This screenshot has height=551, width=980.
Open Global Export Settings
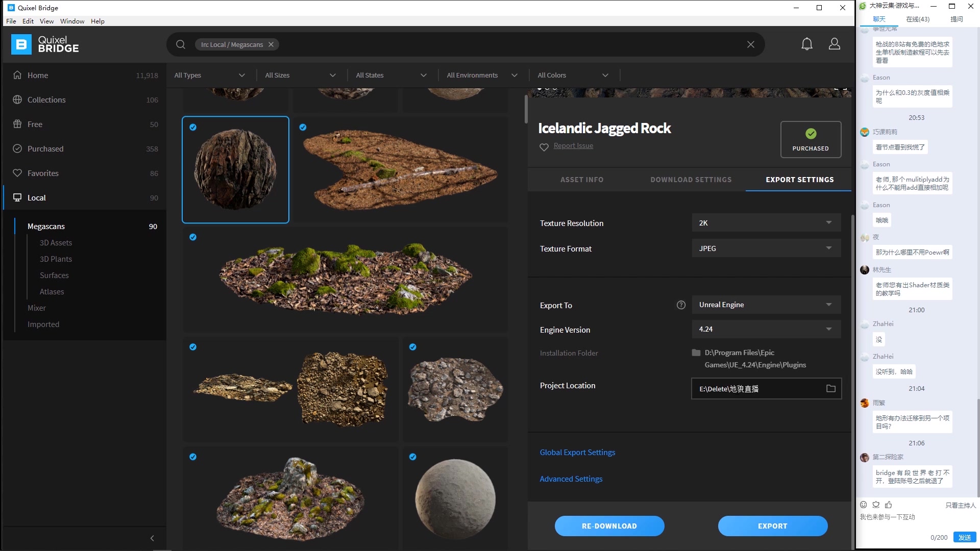point(577,452)
